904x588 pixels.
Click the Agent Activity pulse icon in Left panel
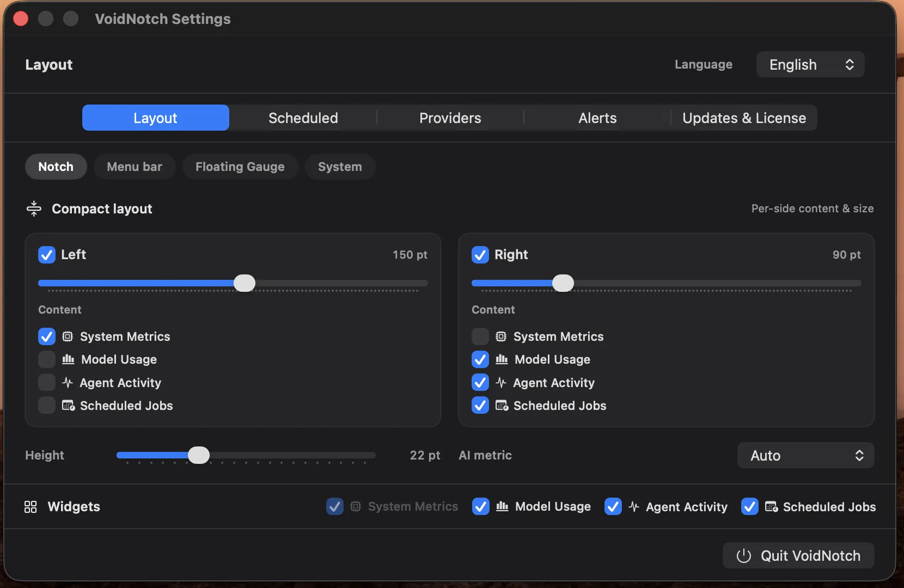(x=68, y=383)
